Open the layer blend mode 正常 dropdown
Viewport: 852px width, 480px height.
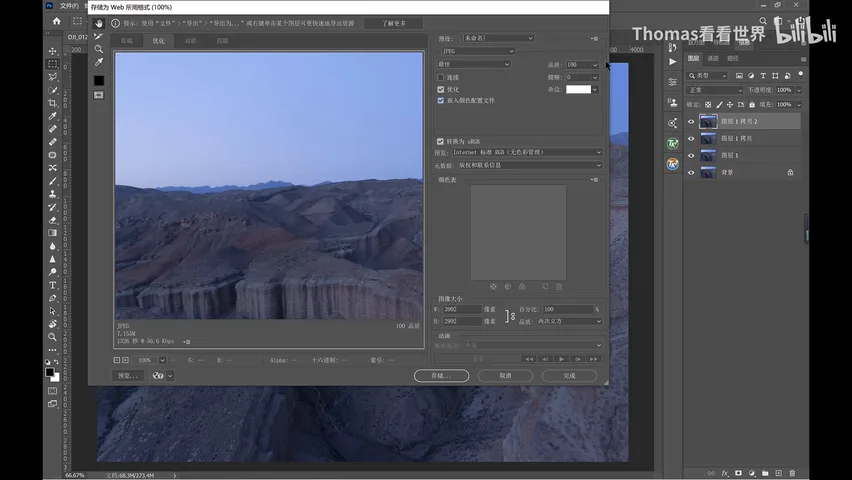pyautogui.click(x=714, y=90)
